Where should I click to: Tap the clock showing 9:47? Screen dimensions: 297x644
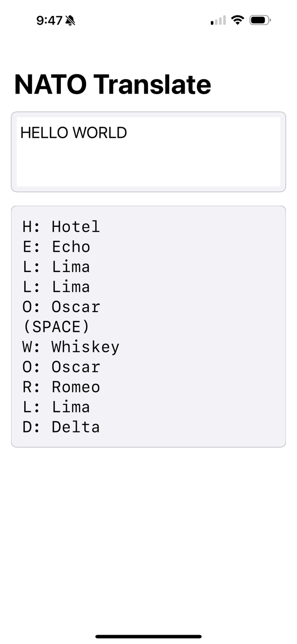49,20
